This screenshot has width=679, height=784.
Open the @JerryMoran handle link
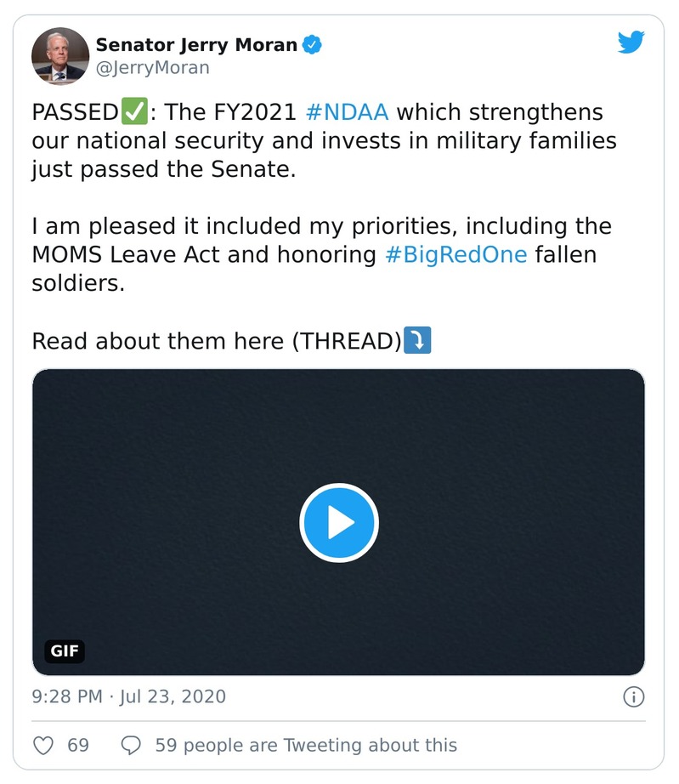[x=152, y=68]
